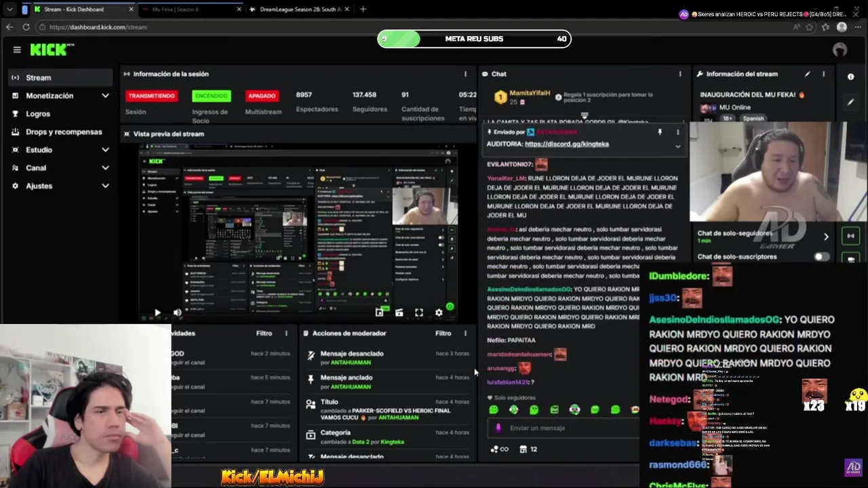Viewport: 868px width, 488px height.
Task: Open the user profile avatar
Action: 840,49
